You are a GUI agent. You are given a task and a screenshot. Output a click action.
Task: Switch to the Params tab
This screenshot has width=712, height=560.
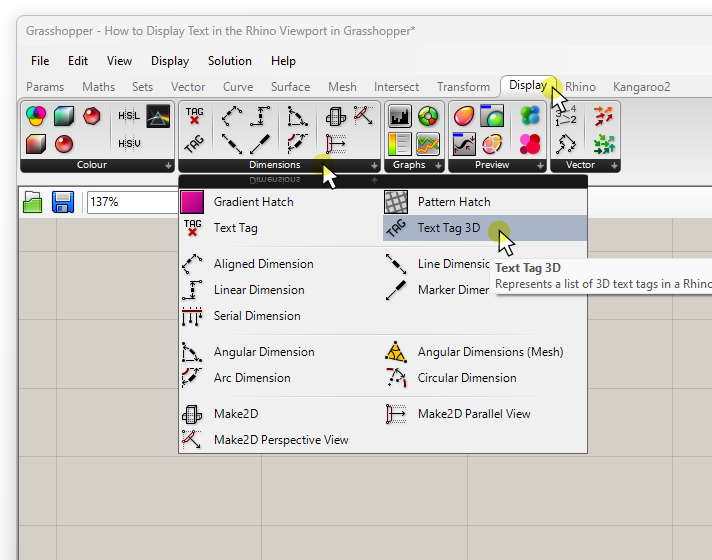[x=45, y=87]
